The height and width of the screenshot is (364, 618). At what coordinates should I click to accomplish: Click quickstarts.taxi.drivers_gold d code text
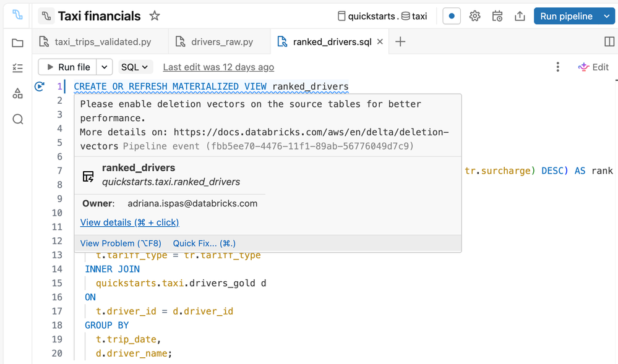181,283
